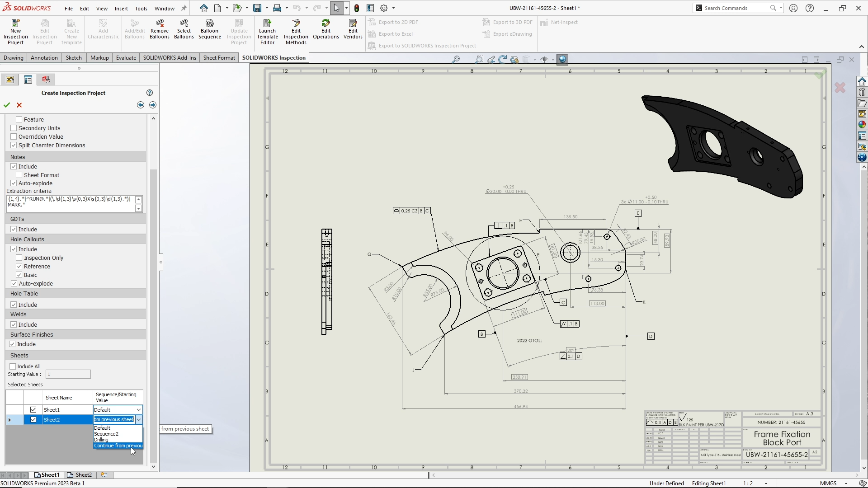Toggle Secondary Units checkbox

coord(14,128)
